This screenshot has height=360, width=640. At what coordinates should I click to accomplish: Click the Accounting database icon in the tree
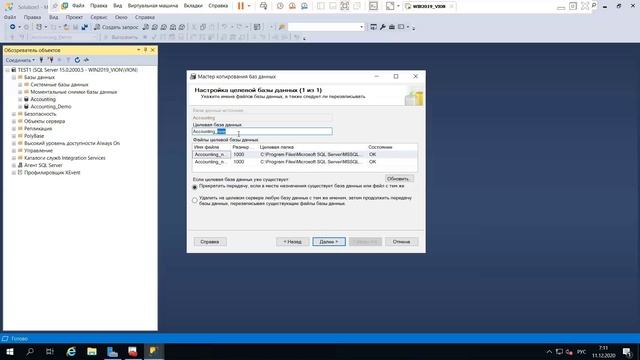26,99
